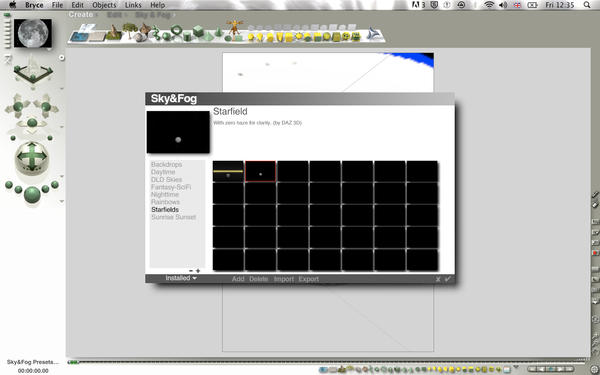Expand the Sky & Fog palette arrow
This screenshot has width=600, height=375.
tap(173, 15)
